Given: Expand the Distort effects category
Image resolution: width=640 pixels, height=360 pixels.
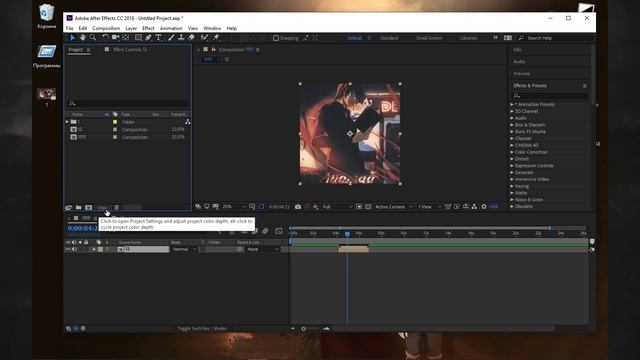Looking at the screenshot, I should point(512,159).
